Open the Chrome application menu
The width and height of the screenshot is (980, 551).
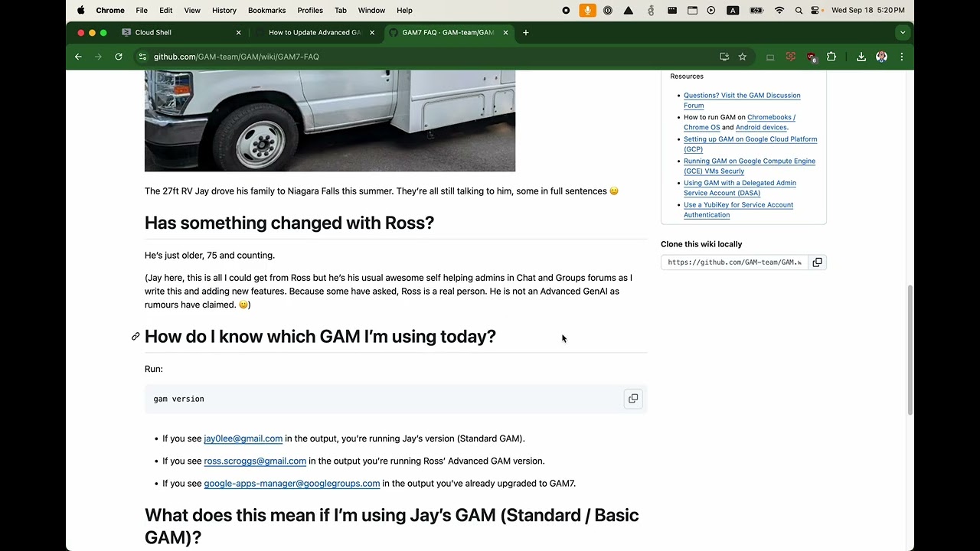110,10
